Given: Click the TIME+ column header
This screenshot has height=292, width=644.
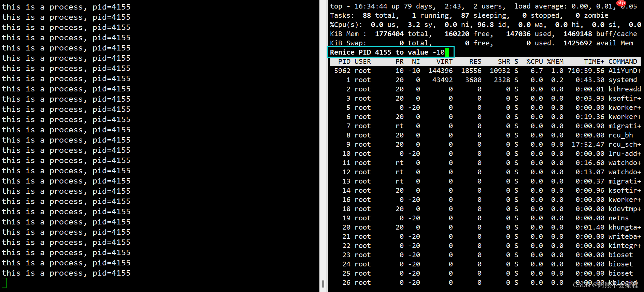Looking at the screenshot, I should (594, 61).
